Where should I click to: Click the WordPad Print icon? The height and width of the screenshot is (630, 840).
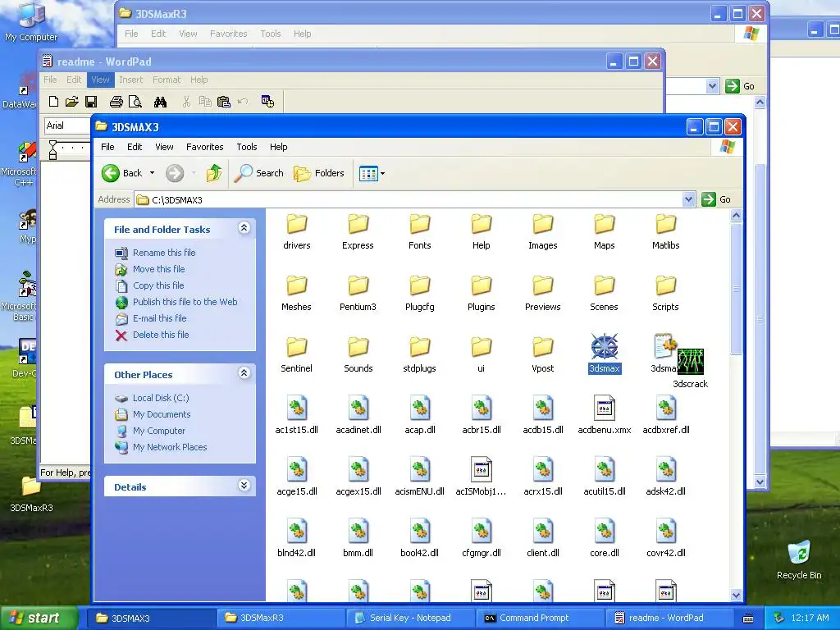click(116, 101)
